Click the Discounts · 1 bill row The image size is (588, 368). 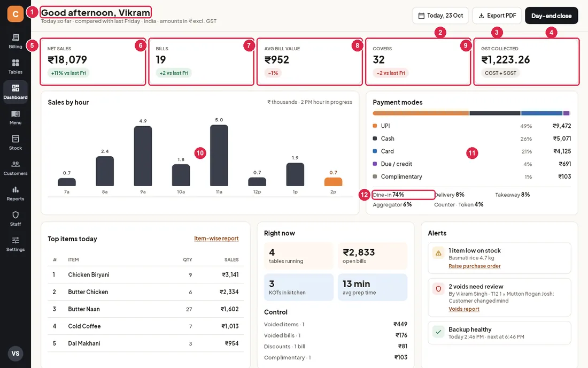click(336, 346)
